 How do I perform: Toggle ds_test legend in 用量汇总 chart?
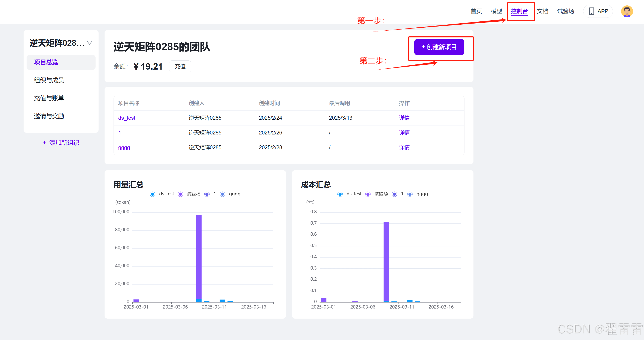pyautogui.click(x=162, y=194)
